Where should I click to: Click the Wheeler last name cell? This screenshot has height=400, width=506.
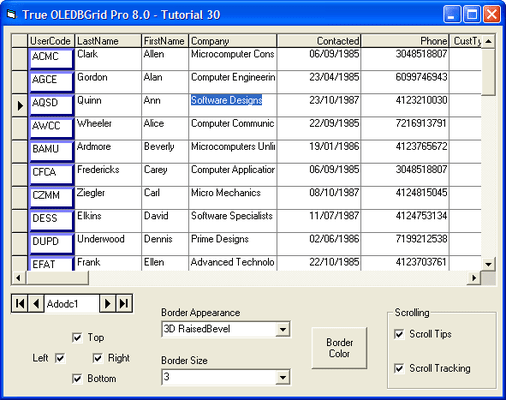(108, 128)
